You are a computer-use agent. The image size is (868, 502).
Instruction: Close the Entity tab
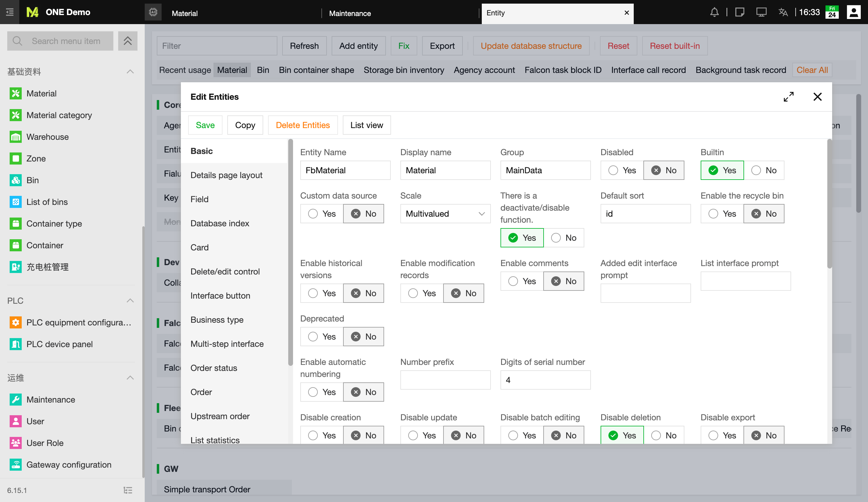point(627,13)
